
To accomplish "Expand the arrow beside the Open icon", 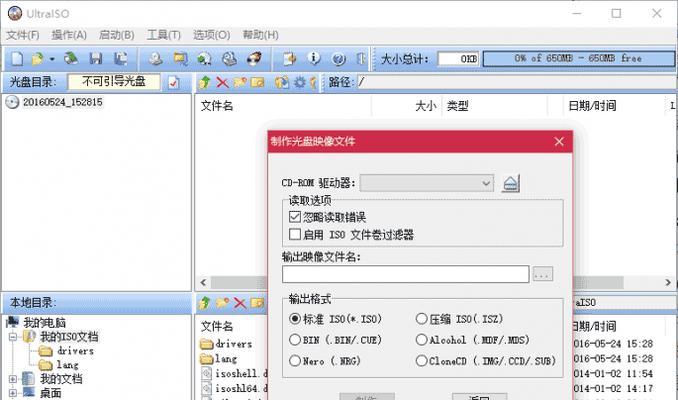I will click(x=52, y=59).
